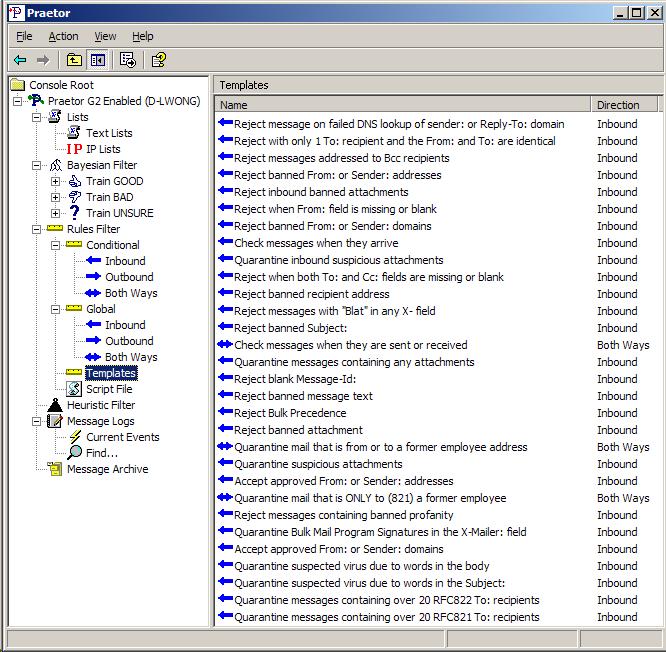Collapse the Conditional rules node

[55, 245]
